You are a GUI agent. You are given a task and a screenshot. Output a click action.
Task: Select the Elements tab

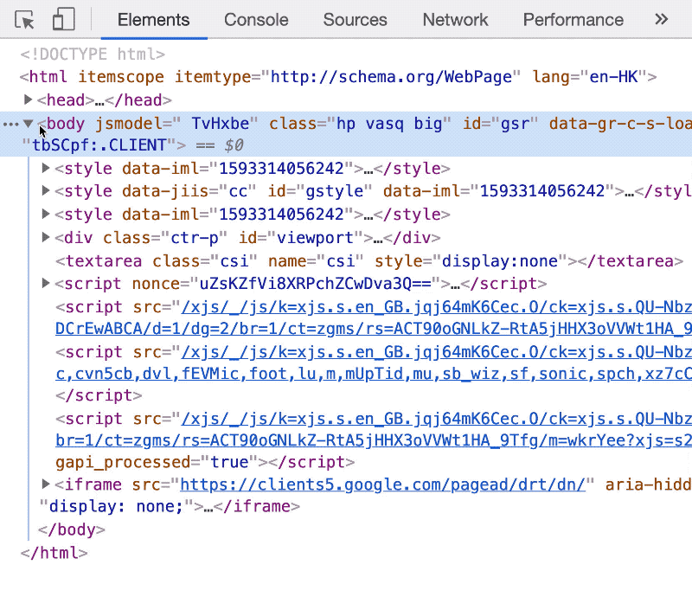(x=153, y=20)
